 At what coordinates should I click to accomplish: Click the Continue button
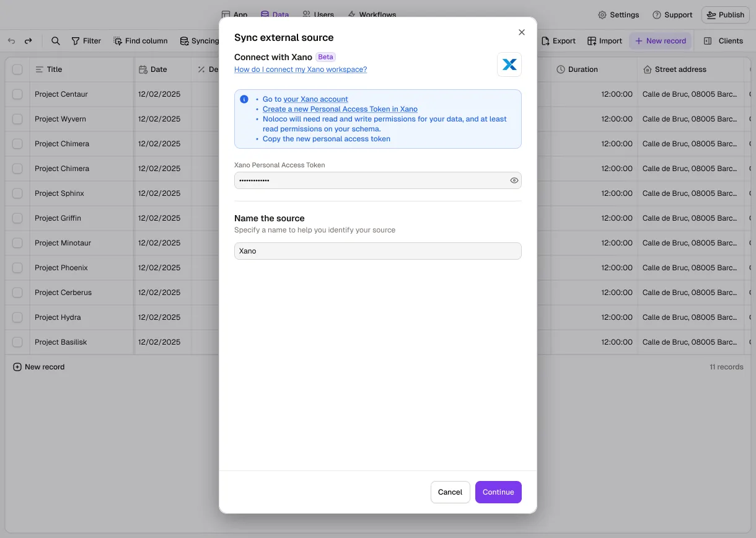coord(498,492)
